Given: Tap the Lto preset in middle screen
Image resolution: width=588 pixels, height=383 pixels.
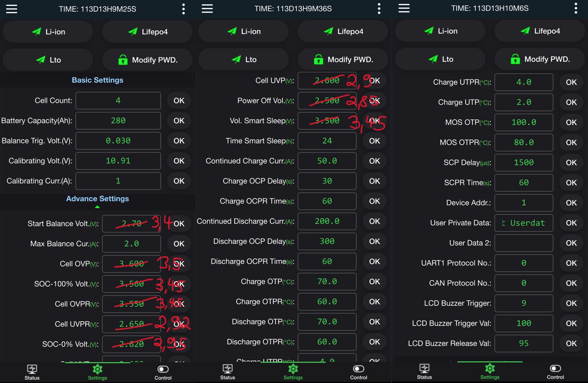Looking at the screenshot, I should click(x=243, y=59).
